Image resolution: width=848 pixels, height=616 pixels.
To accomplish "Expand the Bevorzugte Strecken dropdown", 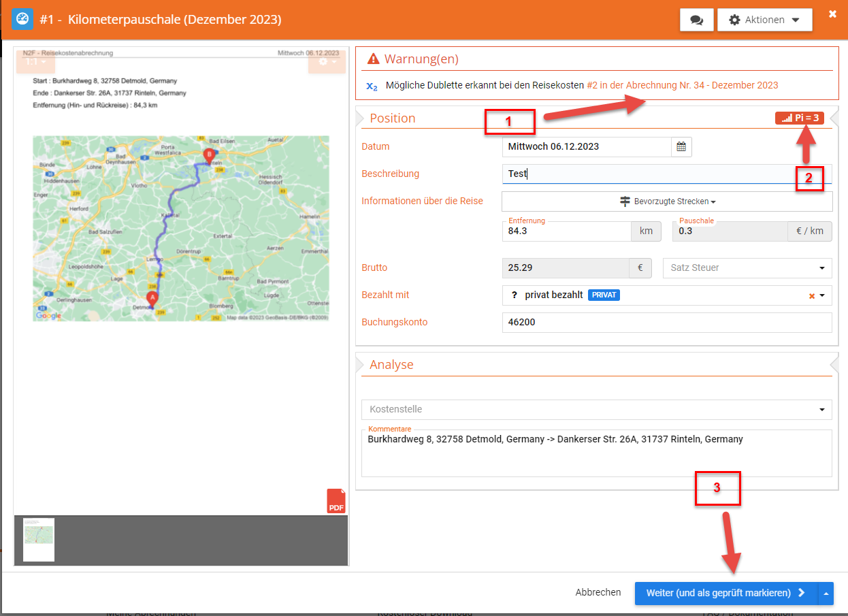I will pyautogui.click(x=667, y=201).
